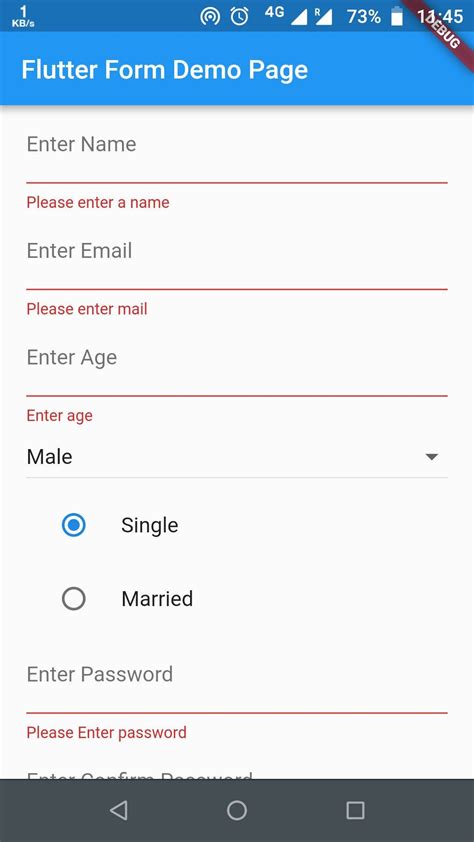Focus the Enter Email field
474x842 pixels.
pyautogui.click(x=237, y=260)
